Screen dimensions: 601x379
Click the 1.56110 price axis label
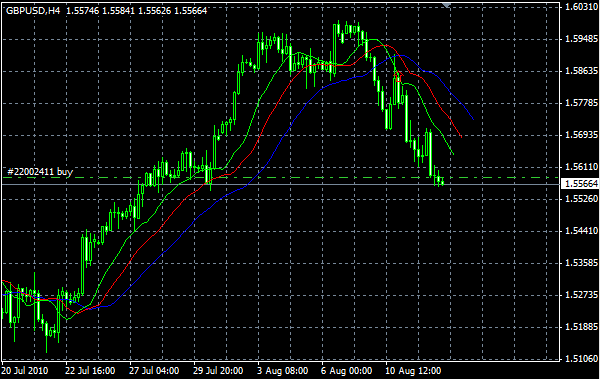point(581,167)
